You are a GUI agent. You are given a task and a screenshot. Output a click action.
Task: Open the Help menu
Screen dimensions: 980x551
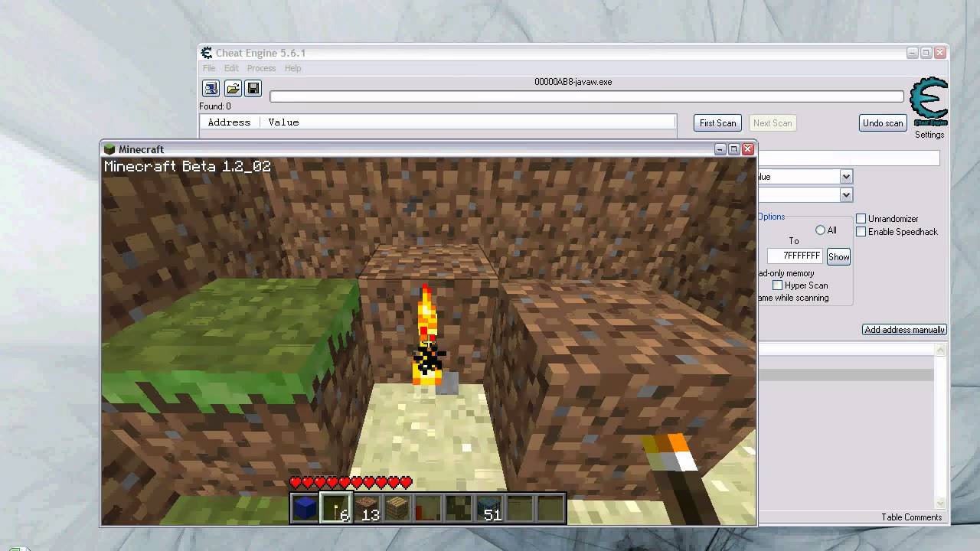[x=292, y=68]
